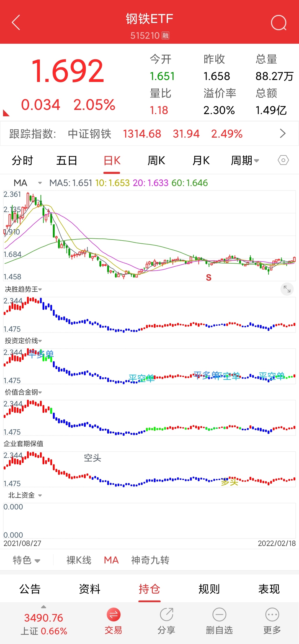Expand the 特色 features dropdown
This screenshot has height=644, width=299.
[27, 560]
